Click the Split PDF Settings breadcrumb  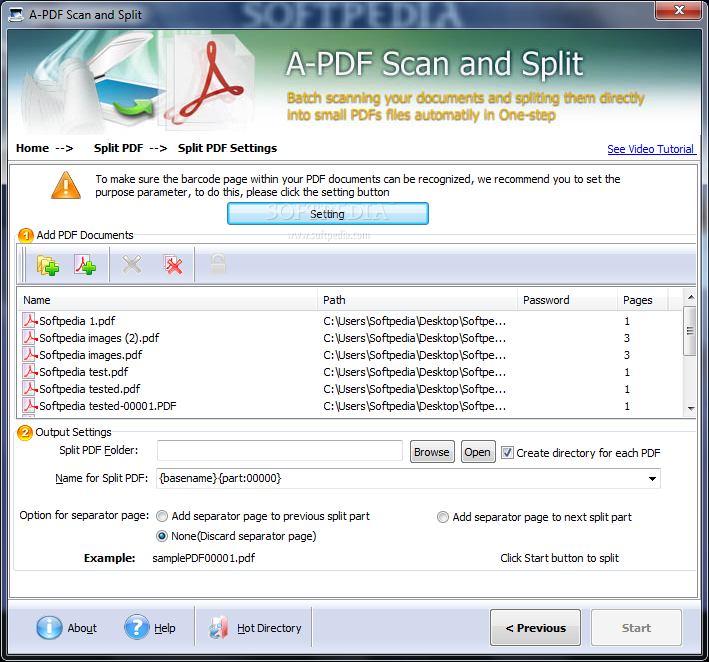[x=227, y=148]
